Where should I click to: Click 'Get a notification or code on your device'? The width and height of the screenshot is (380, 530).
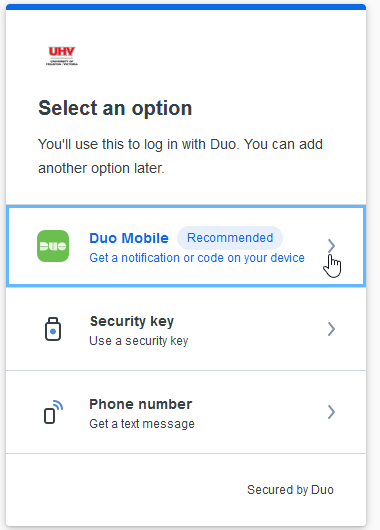197,258
